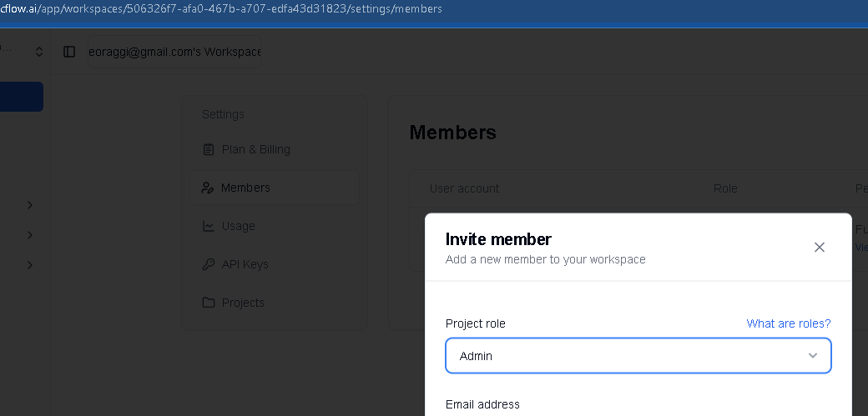Image resolution: width=868 pixels, height=416 pixels.
Task: Close the Invite member dialog
Action: pyautogui.click(x=819, y=247)
